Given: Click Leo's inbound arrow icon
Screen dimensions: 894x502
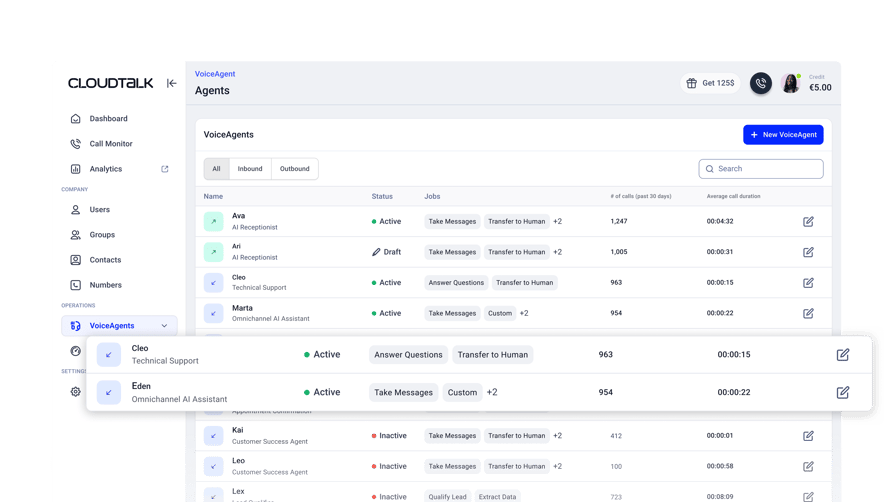Looking at the screenshot, I should (213, 467).
